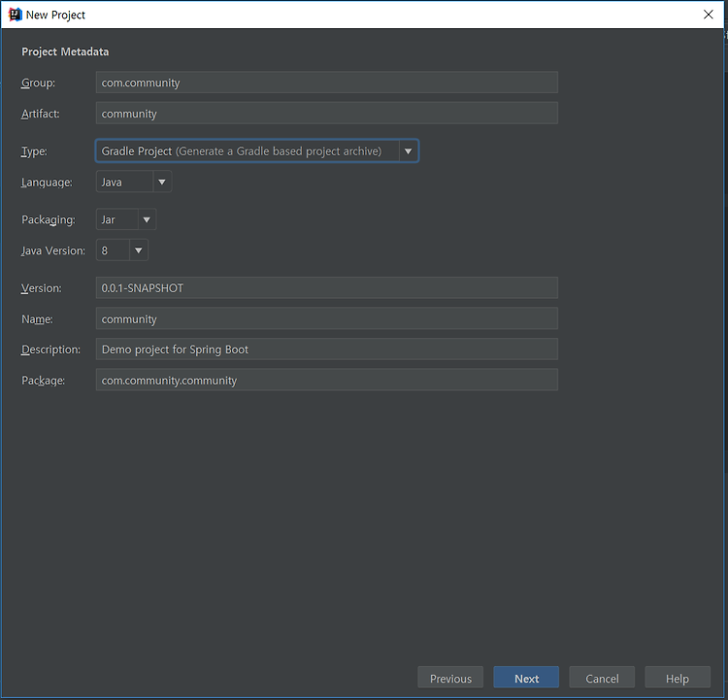
Task: Click the Package field com.community.community
Action: 326,380
